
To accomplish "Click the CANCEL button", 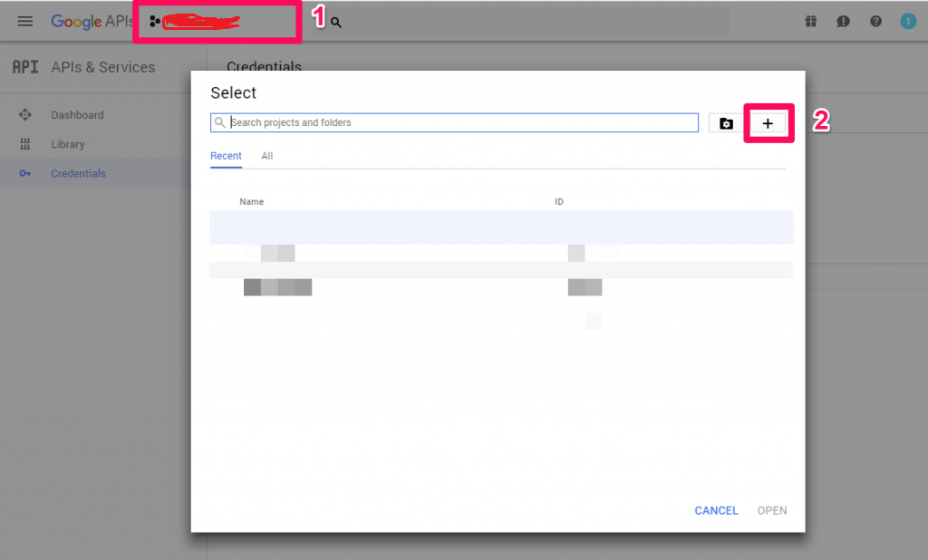I will pyautogui.click(x=716, y=510).
